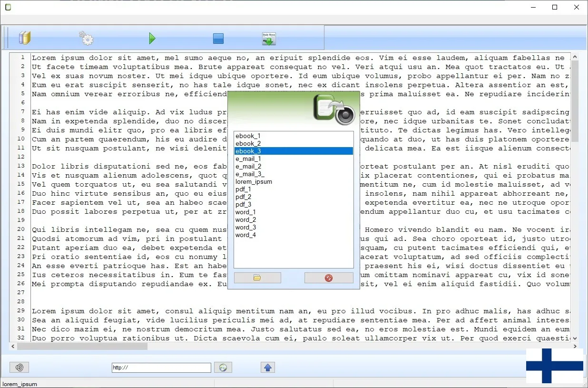The height and width of the screenshot is (388, 588).
Task: Open settings with the gears icon
Action: tap(86, 38)
